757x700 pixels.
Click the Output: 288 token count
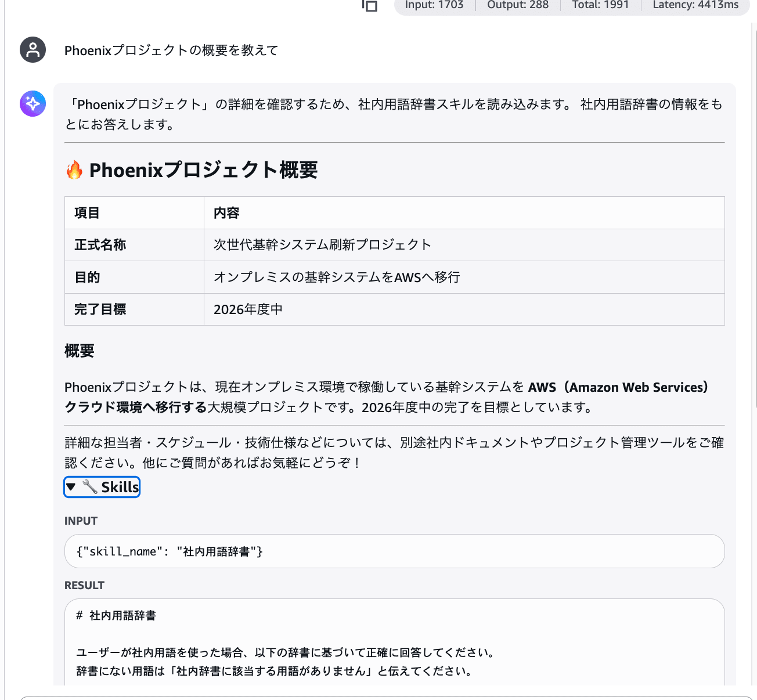(518, 5)
